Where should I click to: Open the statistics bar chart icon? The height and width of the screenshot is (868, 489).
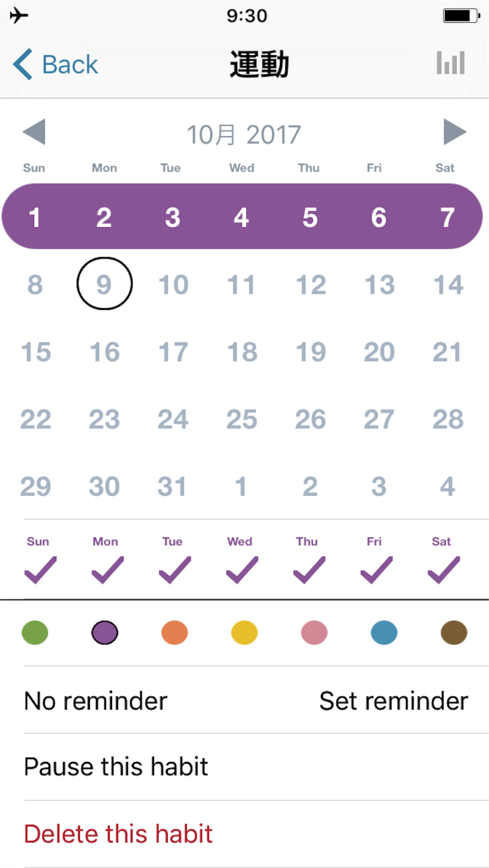pos(451,63)
